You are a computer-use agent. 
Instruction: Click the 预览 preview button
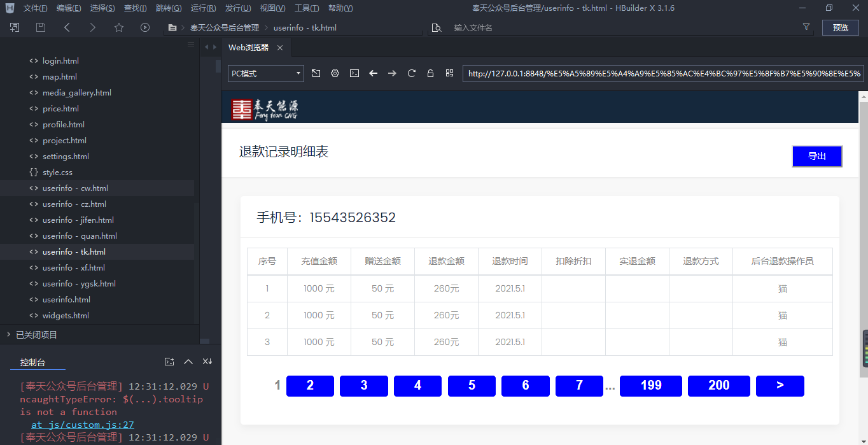[840, 27]
